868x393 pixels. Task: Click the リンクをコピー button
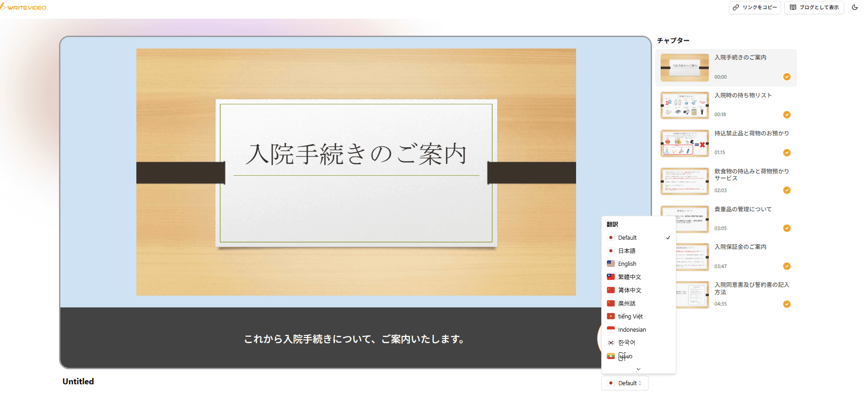tap(755, 7)
